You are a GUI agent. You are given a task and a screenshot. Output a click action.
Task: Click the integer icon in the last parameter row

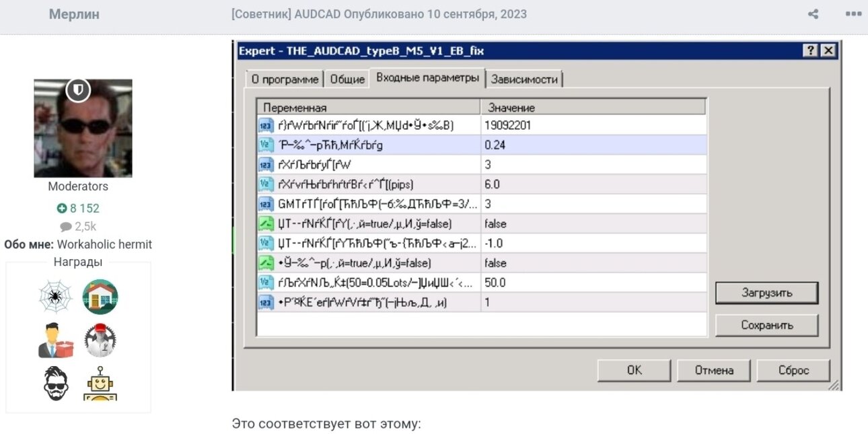click(265, 302)
